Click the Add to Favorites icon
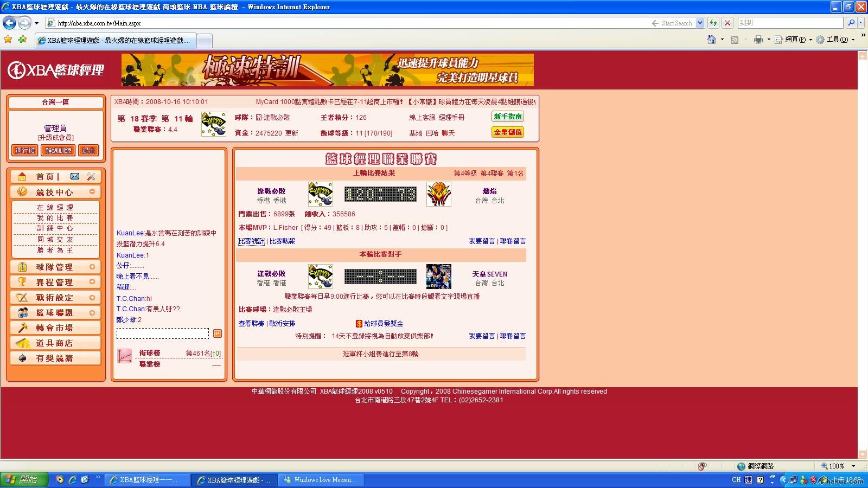 click(22, 40)
